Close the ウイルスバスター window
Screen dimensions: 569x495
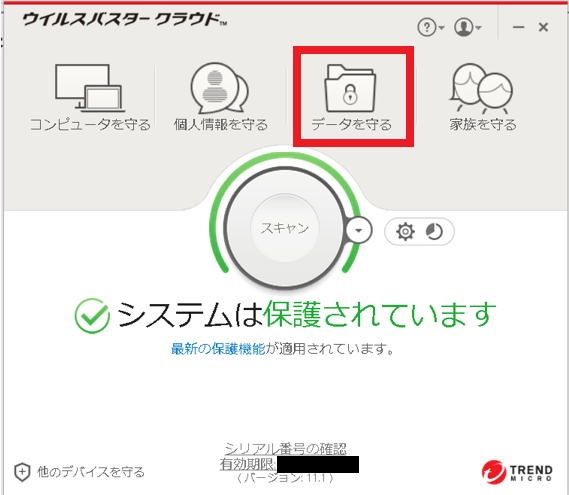(543, 27)
